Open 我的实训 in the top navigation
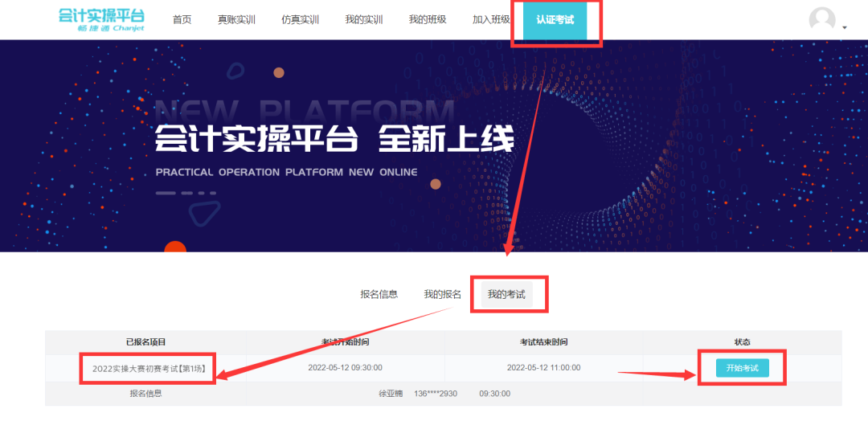 363,19
